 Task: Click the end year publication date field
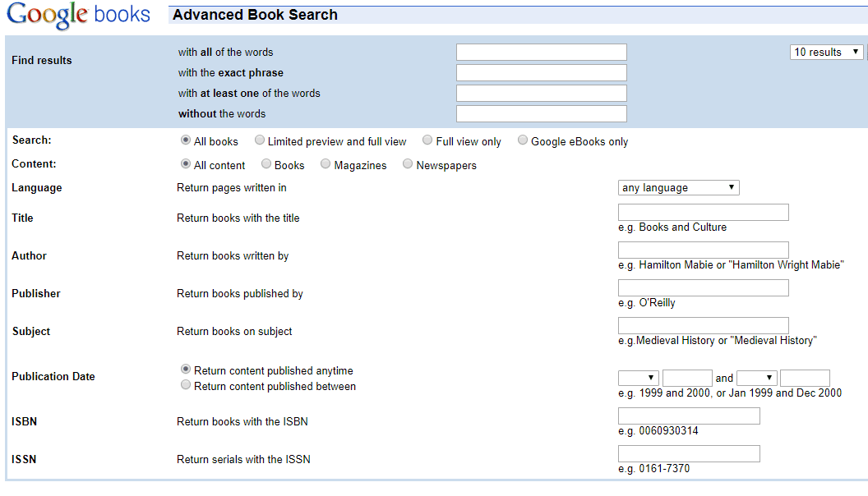(x=805, y=378)
